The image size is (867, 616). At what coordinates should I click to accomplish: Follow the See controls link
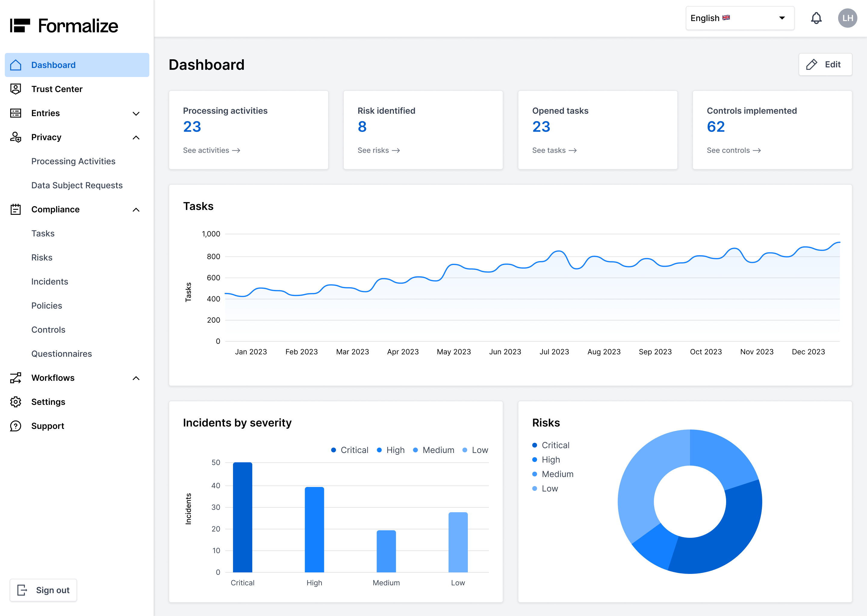click(734, 150)
